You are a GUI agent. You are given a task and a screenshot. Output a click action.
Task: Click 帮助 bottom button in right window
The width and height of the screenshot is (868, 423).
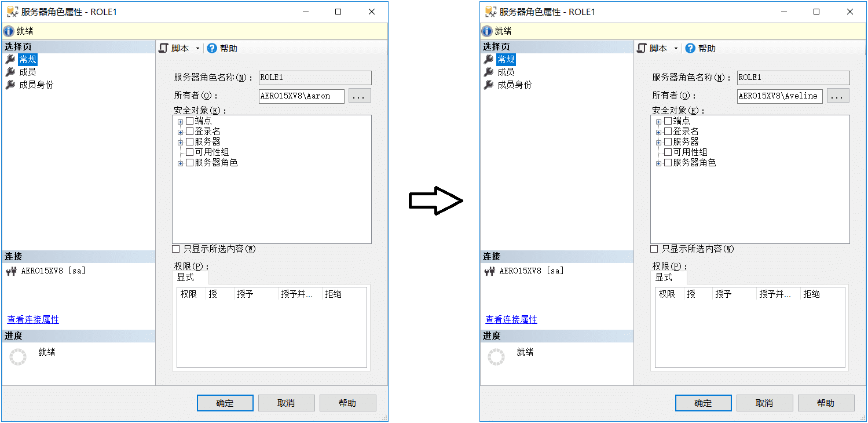pyautogui.click(x=826, y=403)
